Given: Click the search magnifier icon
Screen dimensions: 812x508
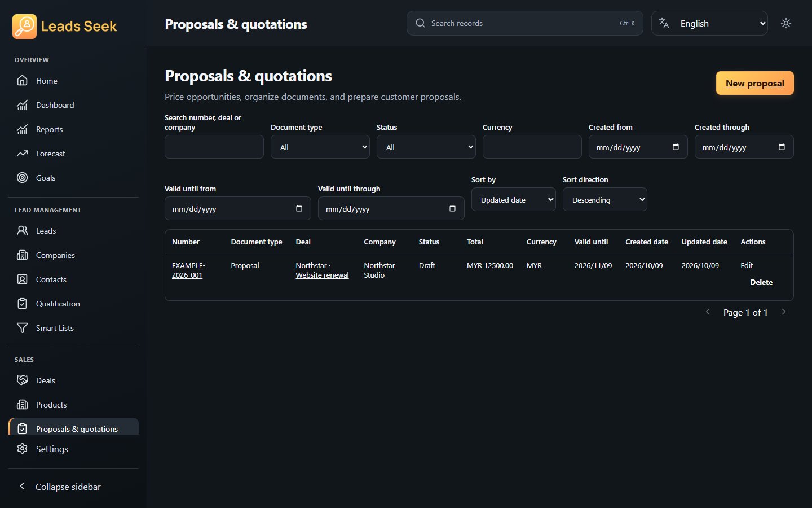Looking at the screenshot, I should click(420, 23).
